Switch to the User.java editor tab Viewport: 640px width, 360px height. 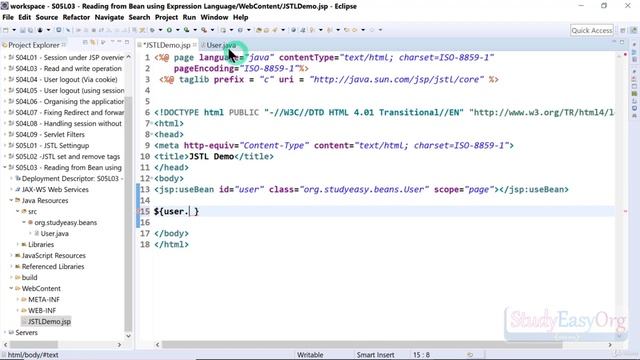click(x=221, y=45)
